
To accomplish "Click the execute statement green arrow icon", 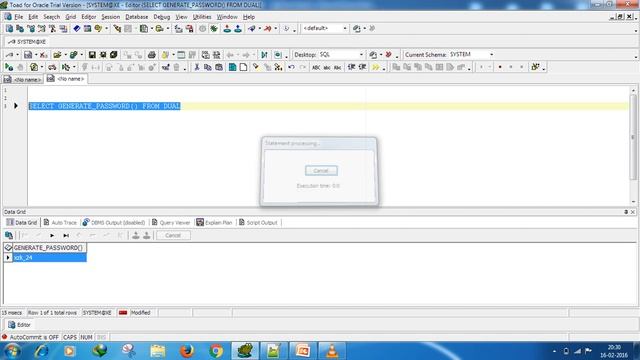I will 9,67.
